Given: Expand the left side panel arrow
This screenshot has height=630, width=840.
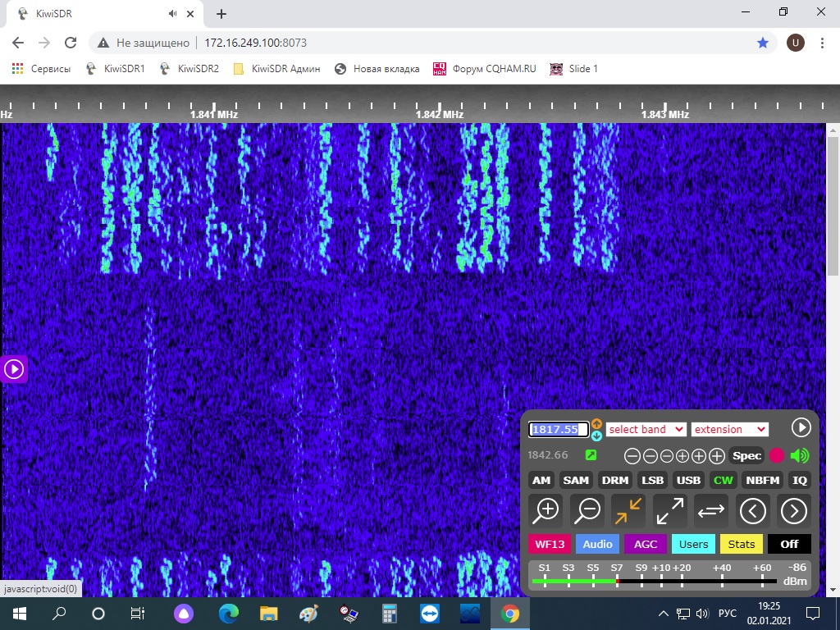Looking at the screenshot, I should tap(14, 369).
